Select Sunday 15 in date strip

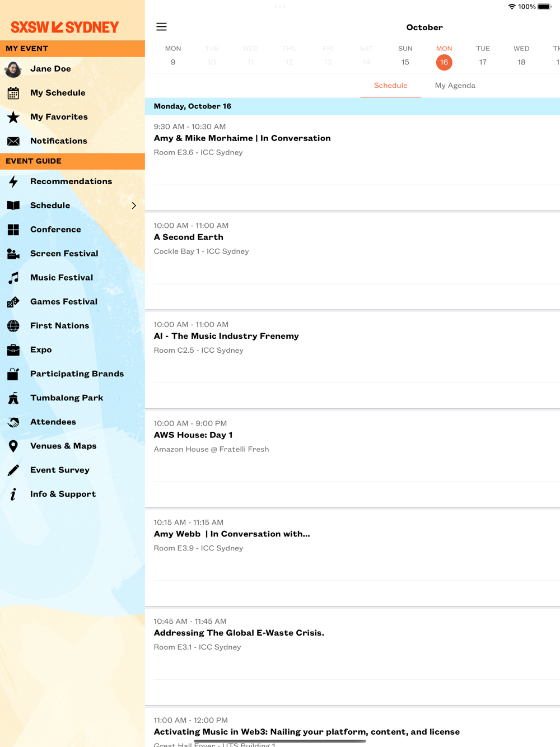click(x=405, y=55)
